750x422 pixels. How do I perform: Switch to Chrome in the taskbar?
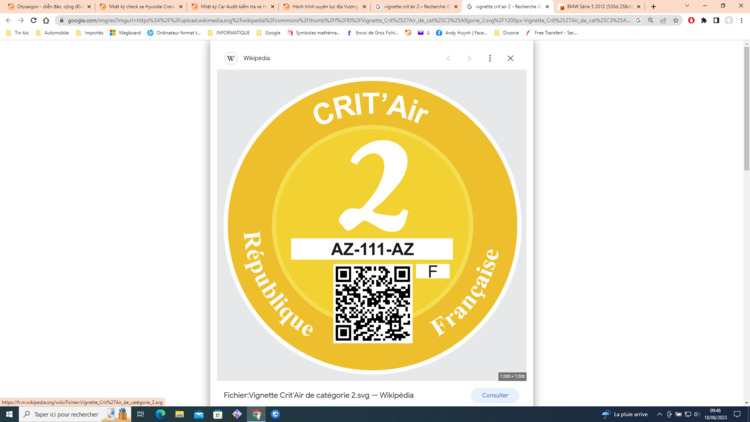(x=256, y=414)
